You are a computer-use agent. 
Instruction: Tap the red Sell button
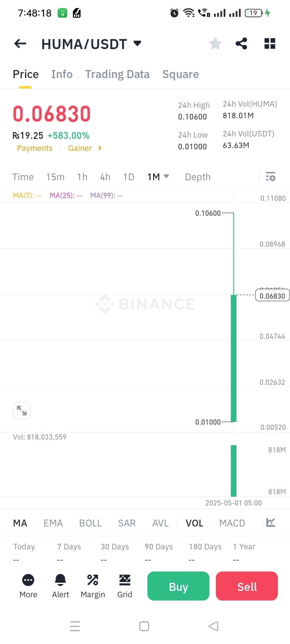[x=247, y=586]
